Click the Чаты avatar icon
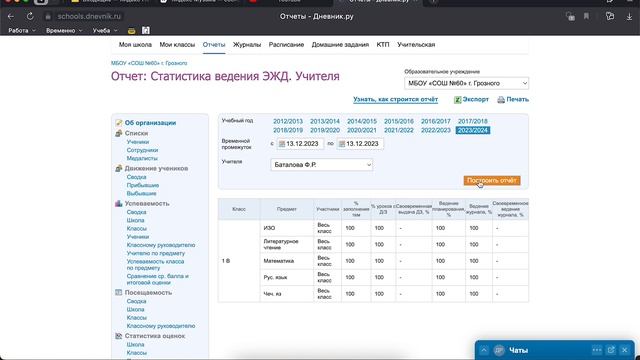Screen dimensions: 640x360 point(499,350)
